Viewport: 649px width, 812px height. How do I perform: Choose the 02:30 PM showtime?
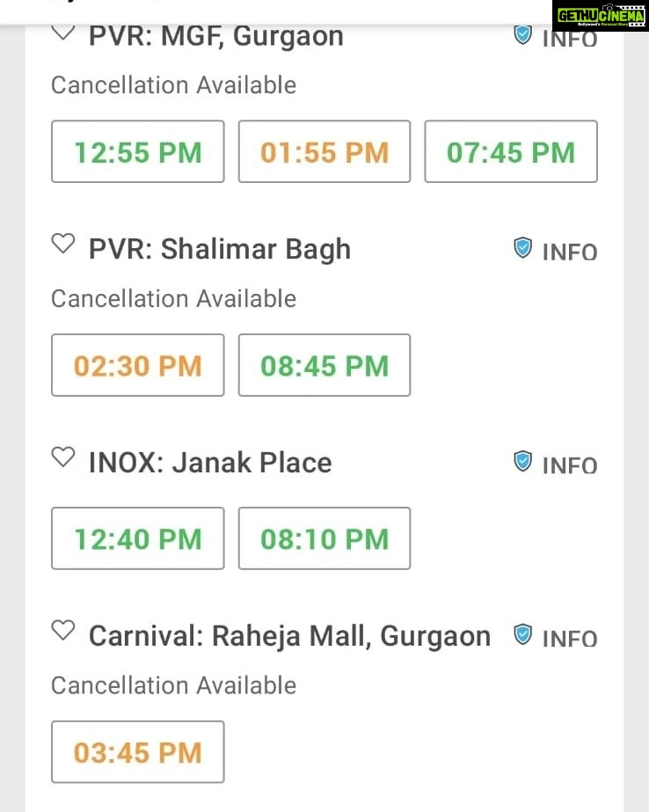click(x=138, y=365)
